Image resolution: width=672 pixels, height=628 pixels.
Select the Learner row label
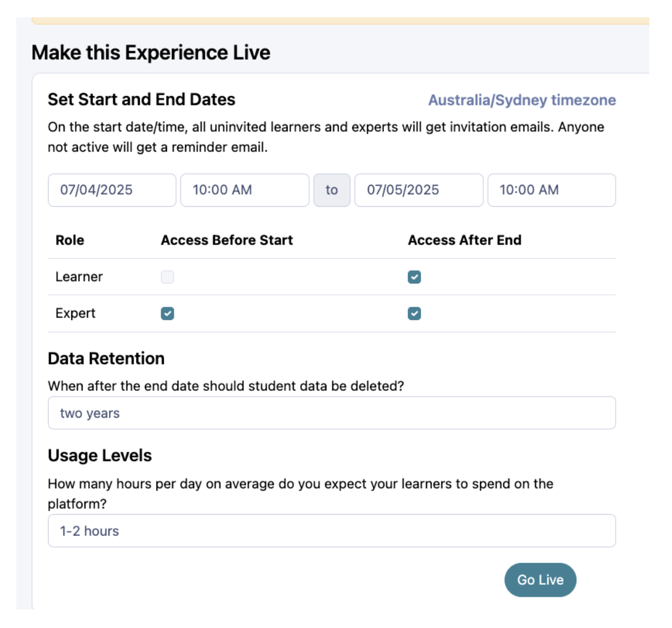click(x=79, y=277)
